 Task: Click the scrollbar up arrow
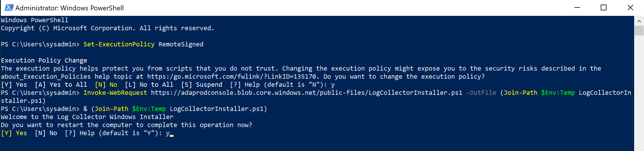pyautogui.click(x=639, y=21)
